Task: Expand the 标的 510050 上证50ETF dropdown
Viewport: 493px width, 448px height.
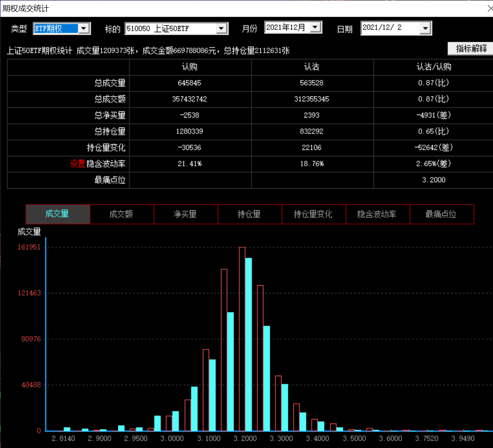Action: tap(222, 29)
